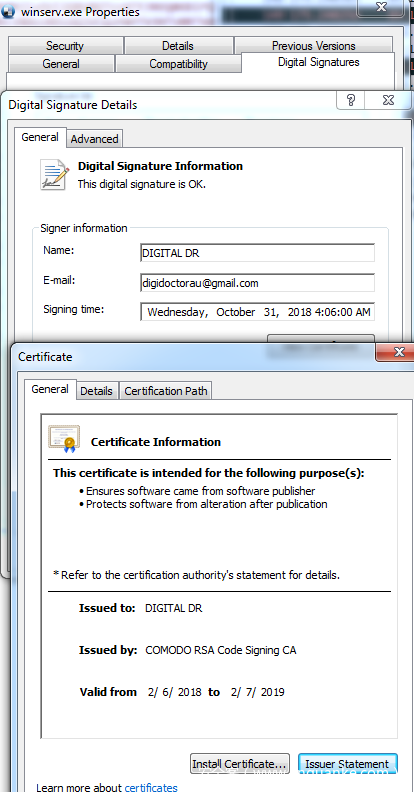The width and height of the screenshot is (414, 792).
Task: Click the help question mark in Digital Signature Details
Action: point(351,100)
